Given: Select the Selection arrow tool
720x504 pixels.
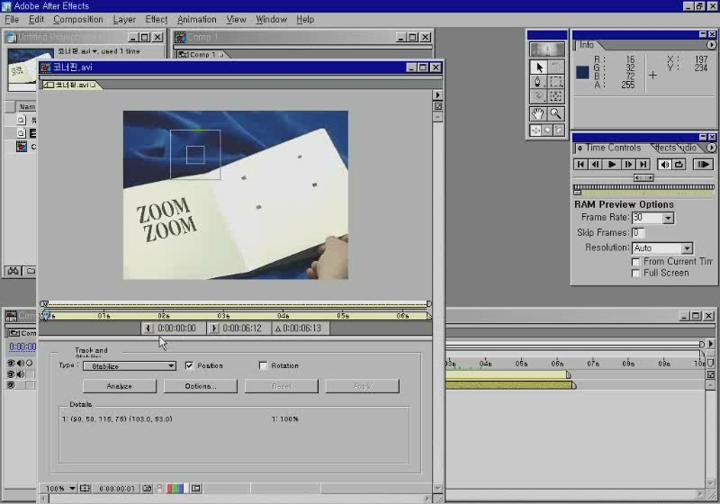Looking at the screenshot, I should click(x=539, y=67).
